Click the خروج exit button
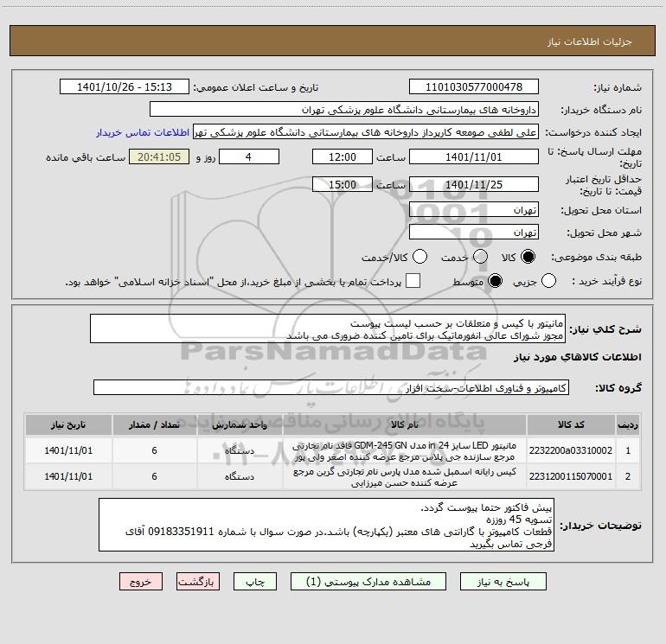Viewport: 666px width, 644px height. [x=141, y=582]
